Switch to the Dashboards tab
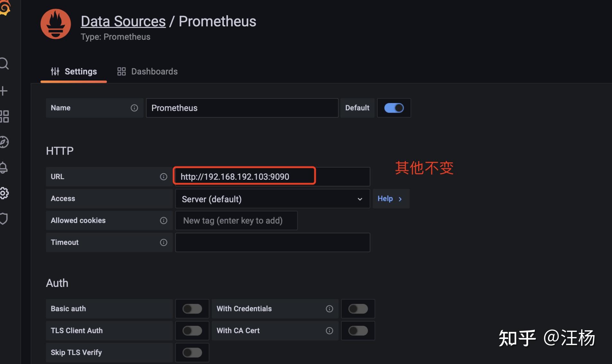612x364 pixels. [x=148, y=71]
